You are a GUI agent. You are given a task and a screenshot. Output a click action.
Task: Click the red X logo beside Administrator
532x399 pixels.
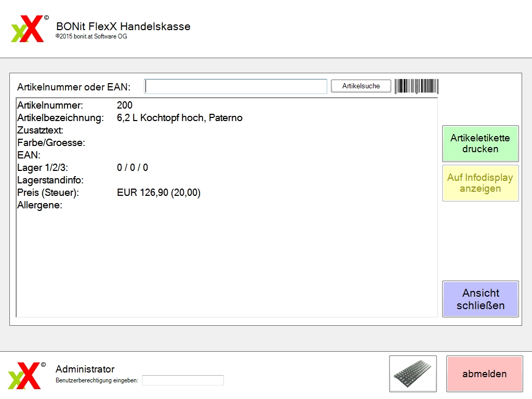pos(27,375)
